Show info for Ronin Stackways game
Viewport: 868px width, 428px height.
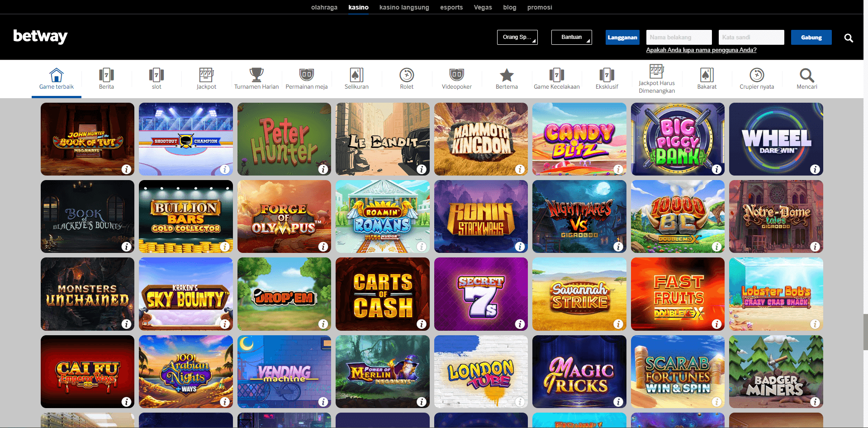tap(520, 247)
